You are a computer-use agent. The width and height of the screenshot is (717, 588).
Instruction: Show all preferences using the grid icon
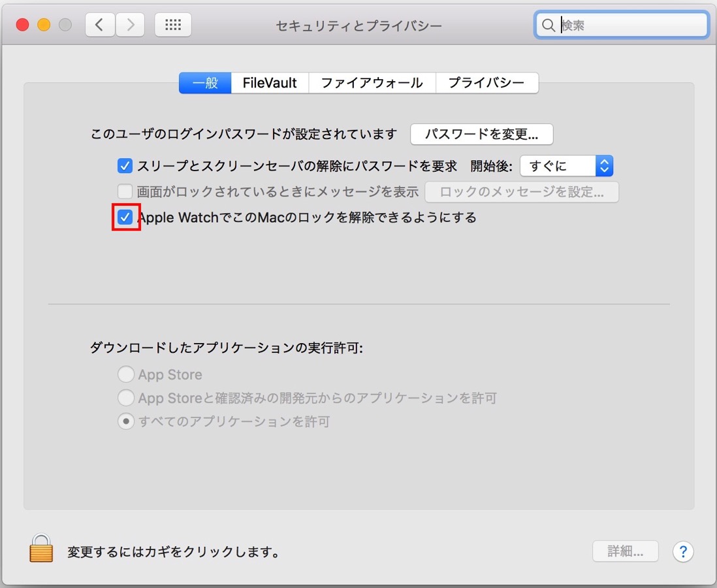click(x=173, y=25)
